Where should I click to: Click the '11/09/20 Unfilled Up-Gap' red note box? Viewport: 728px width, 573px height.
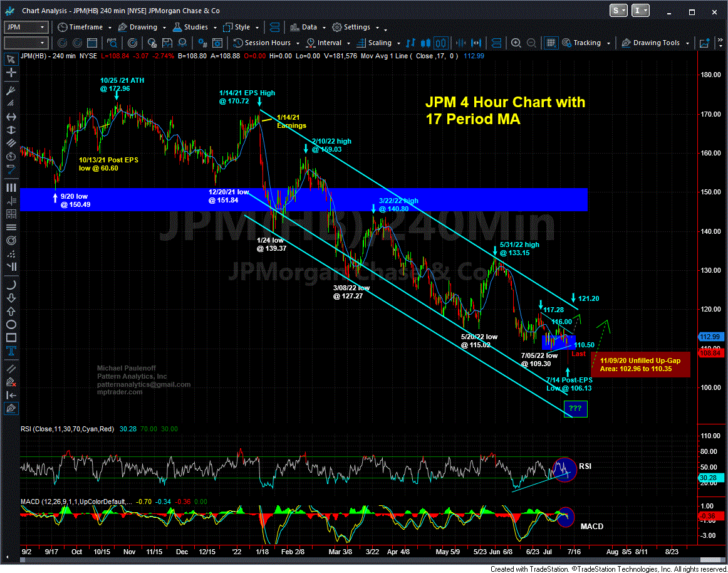pos(641,365)
